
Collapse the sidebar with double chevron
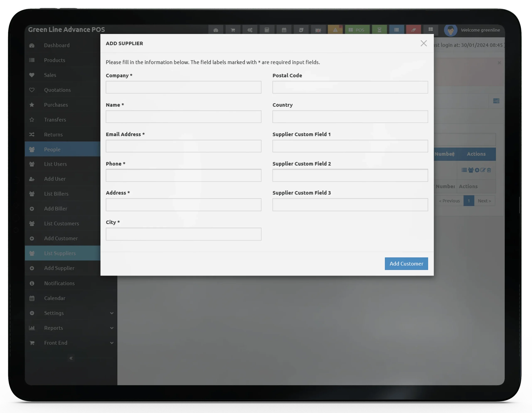71,358
